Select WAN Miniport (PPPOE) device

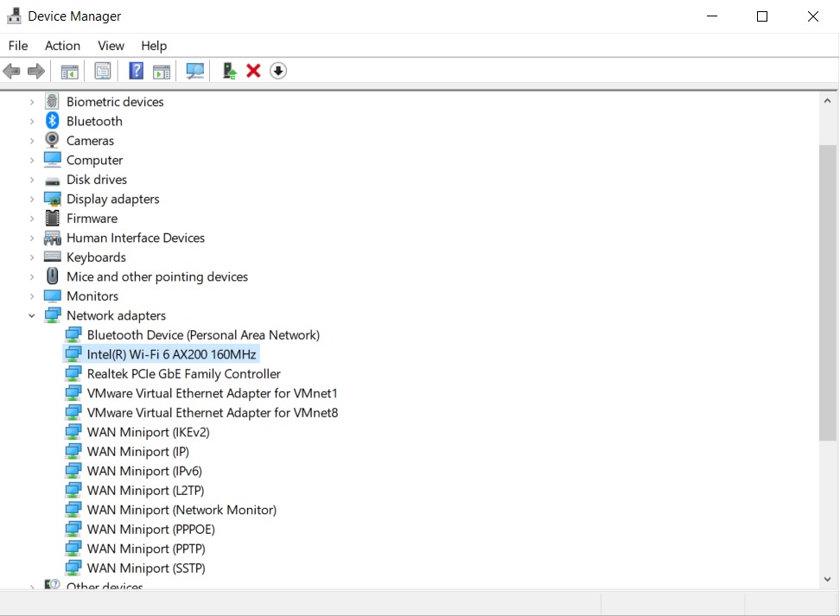150,530
